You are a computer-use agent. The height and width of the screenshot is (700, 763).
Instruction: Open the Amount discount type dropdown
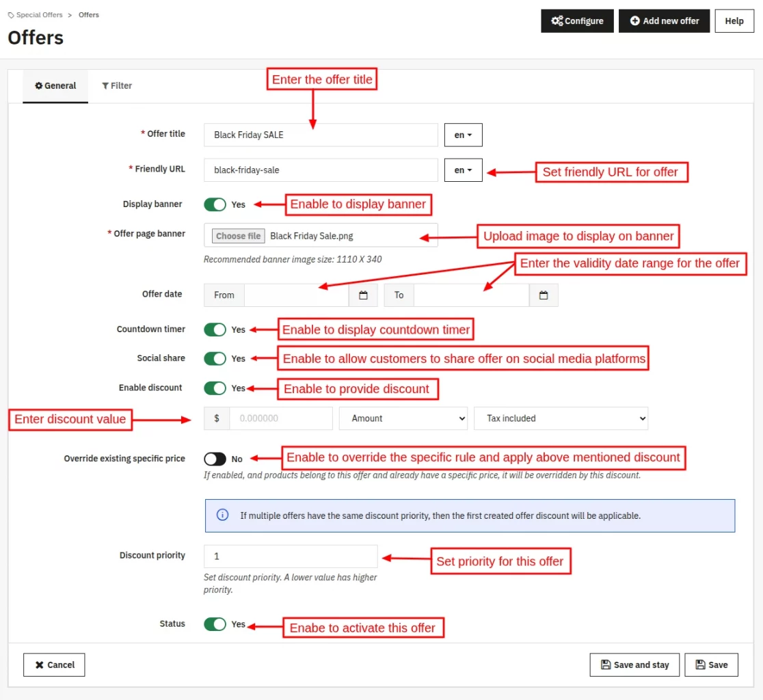point(403,418)
